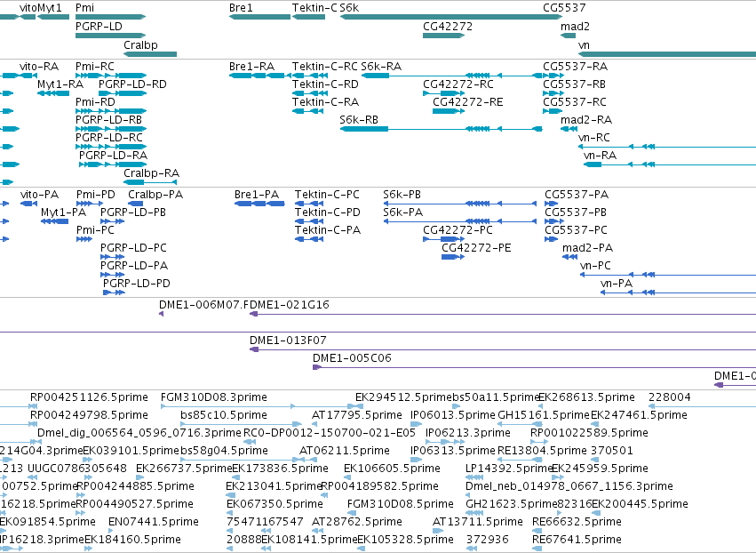The width and height of the screenshot is (756, 553).
Task: Click the vn gene label
Action: pos(584,44)
